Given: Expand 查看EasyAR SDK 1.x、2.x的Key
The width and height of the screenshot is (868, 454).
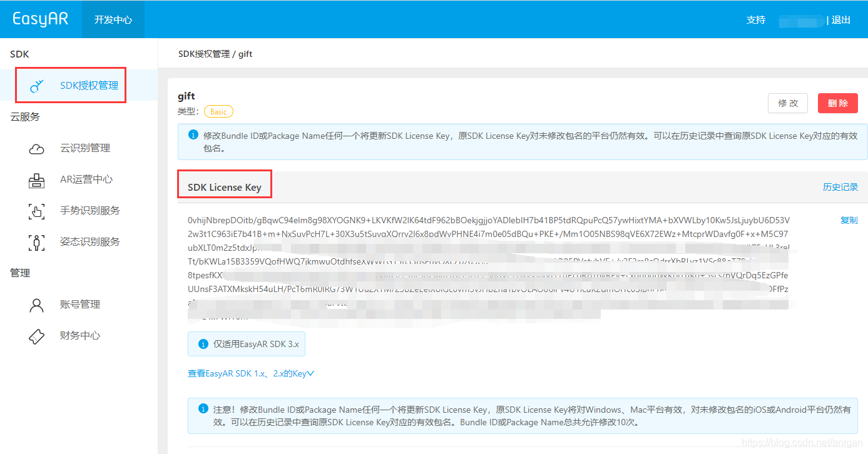Looking at the screenshot, I should 251,373.
